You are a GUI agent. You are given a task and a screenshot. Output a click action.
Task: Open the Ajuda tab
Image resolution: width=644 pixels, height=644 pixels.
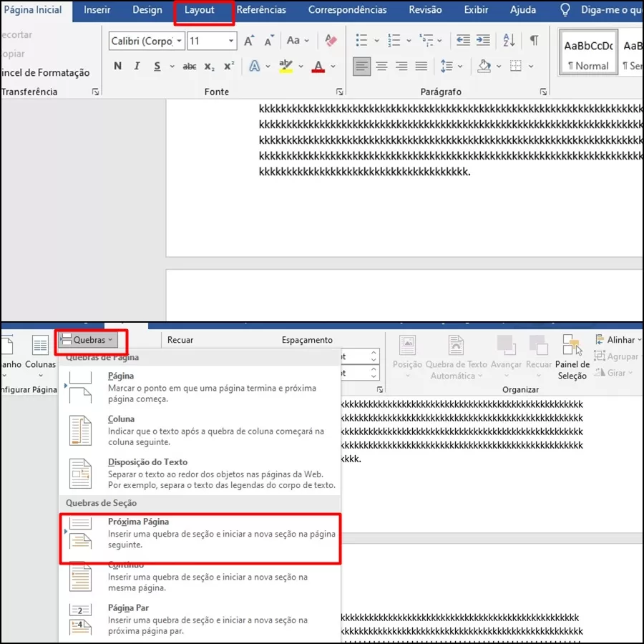[x=523, y=10]
